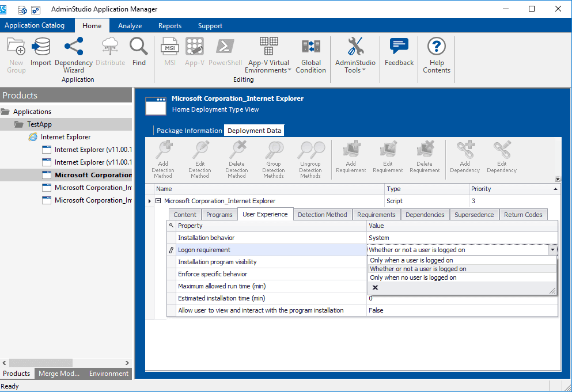Open App-V Virtual Environments menu
Image resolution: width=572 pixels, height=392 pixels.
coord(268,55)
